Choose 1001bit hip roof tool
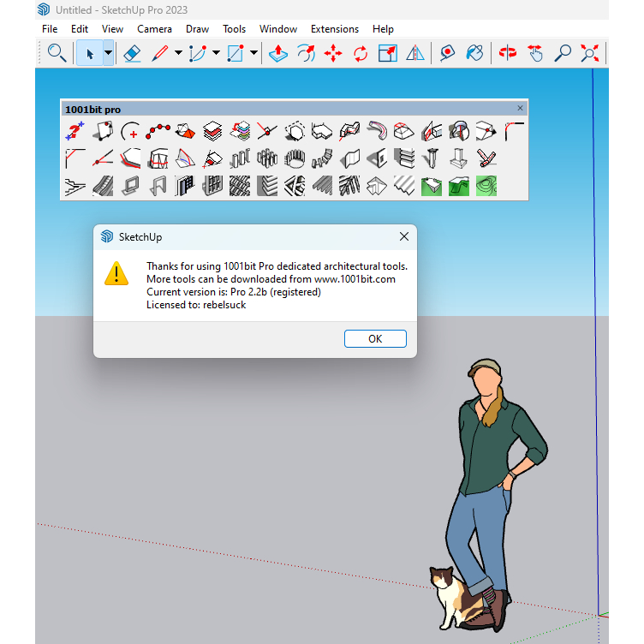 pos(377,186)
